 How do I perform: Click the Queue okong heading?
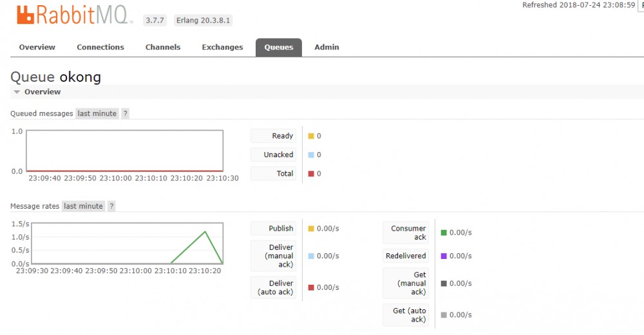(x=55, y=77)
